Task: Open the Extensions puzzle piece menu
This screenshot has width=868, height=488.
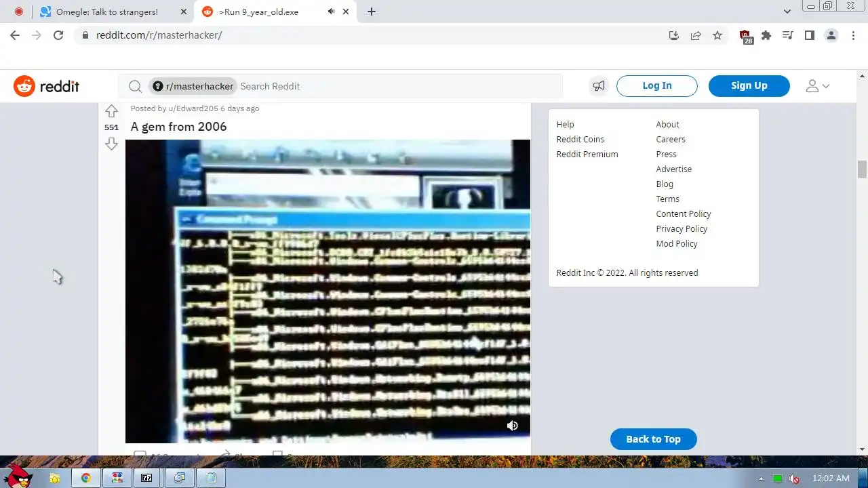Action: [x=766, y=35]
